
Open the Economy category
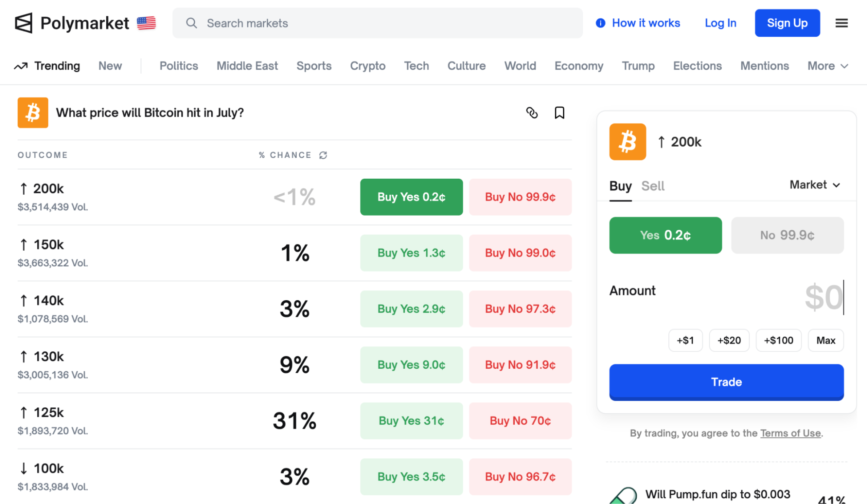click(579, 66)
